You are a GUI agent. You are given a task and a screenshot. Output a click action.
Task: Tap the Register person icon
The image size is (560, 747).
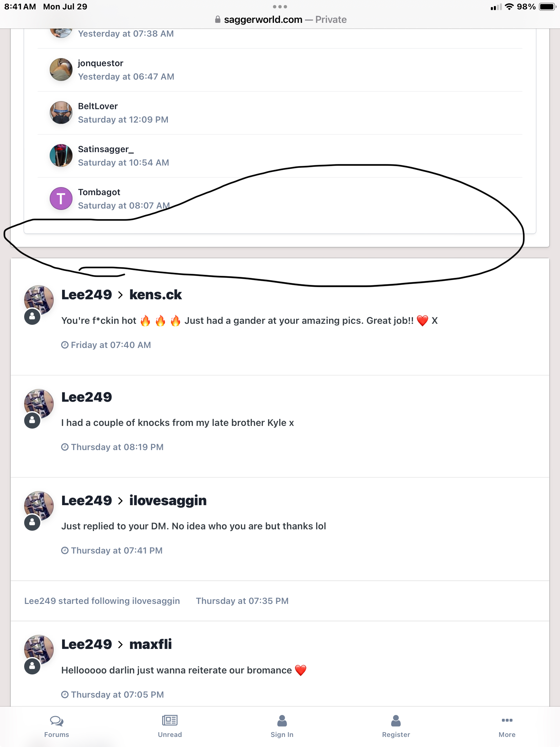[395, 720]
